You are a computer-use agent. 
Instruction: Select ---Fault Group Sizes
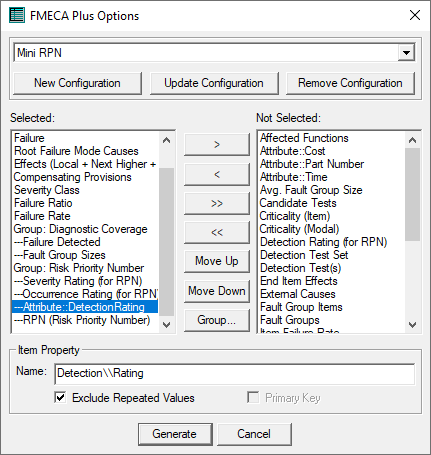[85, 255]
